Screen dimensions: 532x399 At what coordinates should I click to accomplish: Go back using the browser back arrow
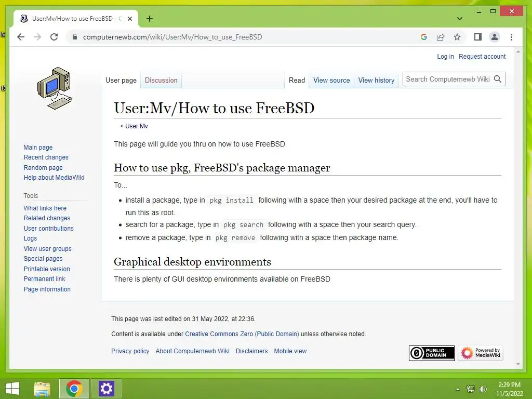pyautogui.click(x=21, y=37)
